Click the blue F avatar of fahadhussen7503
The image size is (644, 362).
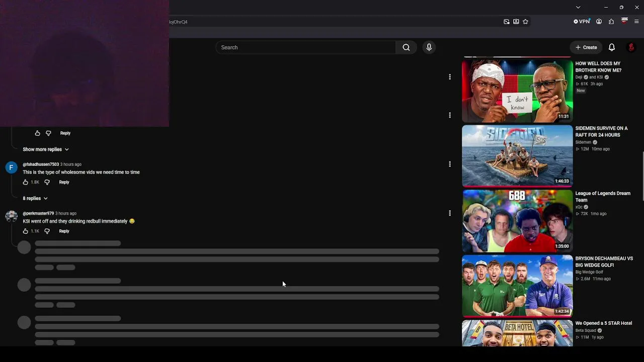(x=11, y=167)
